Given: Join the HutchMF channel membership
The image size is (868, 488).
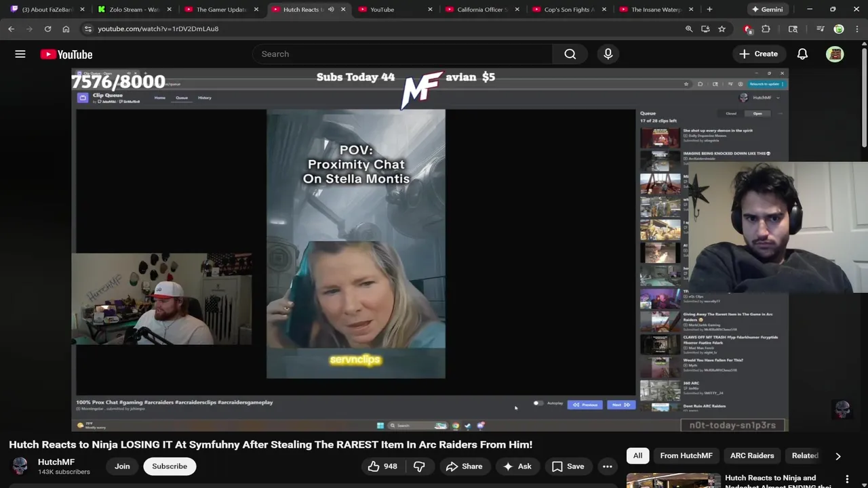Looking at the screenshot, I should pos(122,466).
